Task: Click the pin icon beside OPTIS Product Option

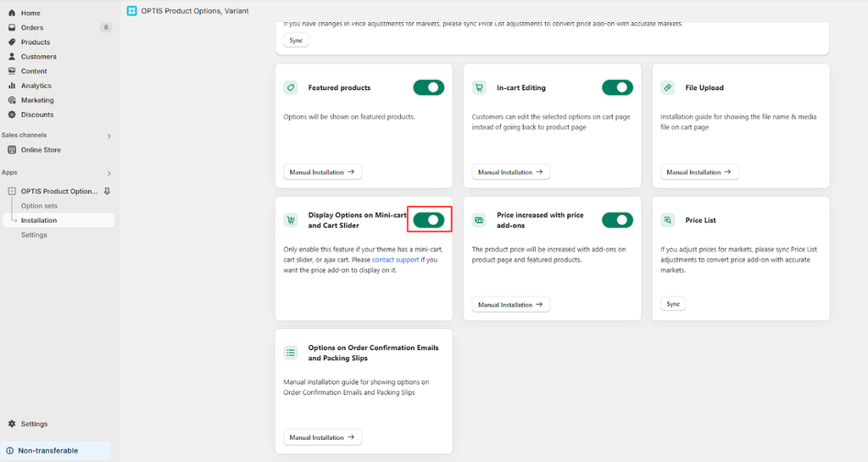Action: pos(107,191)
